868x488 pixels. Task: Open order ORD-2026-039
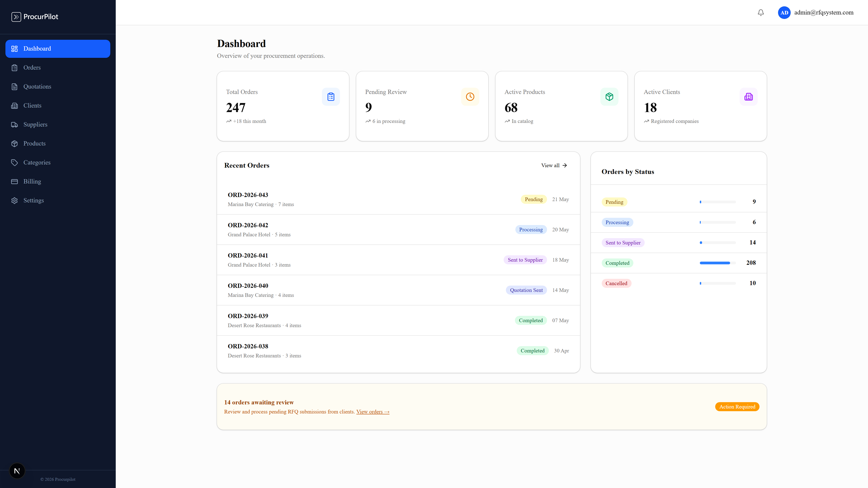[398, 321]
